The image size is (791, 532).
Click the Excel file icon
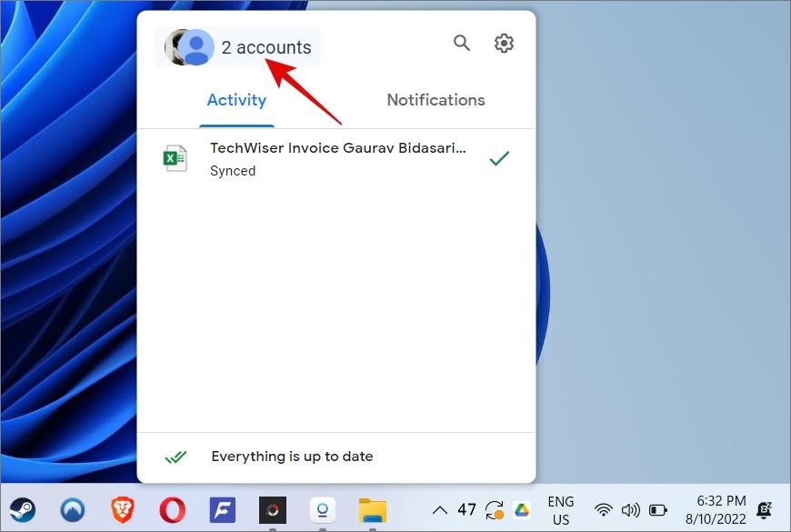175,158
